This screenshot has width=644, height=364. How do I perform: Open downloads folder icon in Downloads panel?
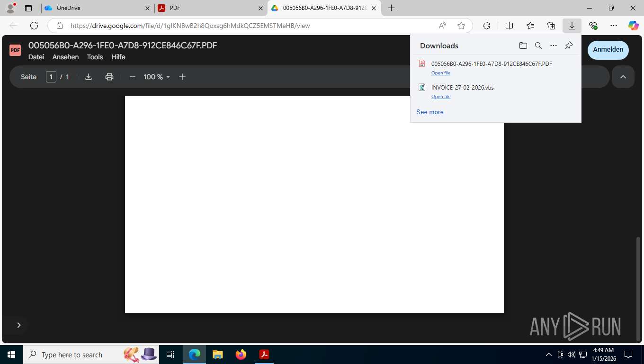pos(523,45)
